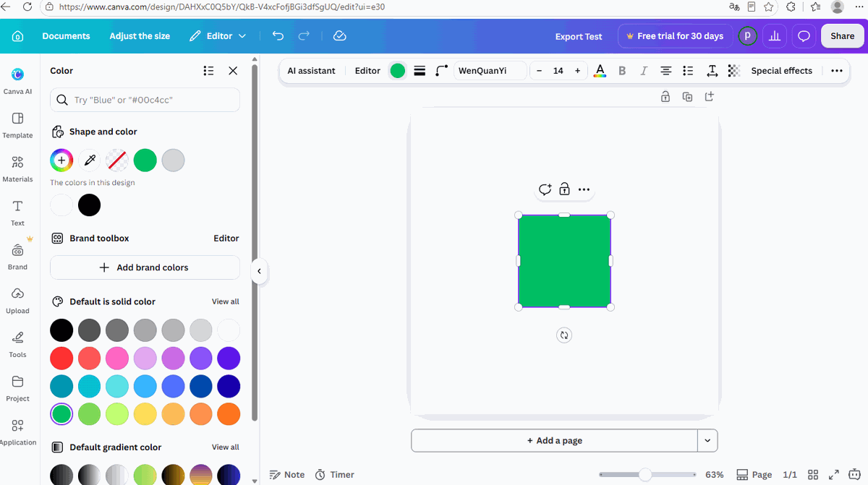Open more toolbar options ellipsis
Viewport: 868px width, 485px height.
tap(837, 71)
